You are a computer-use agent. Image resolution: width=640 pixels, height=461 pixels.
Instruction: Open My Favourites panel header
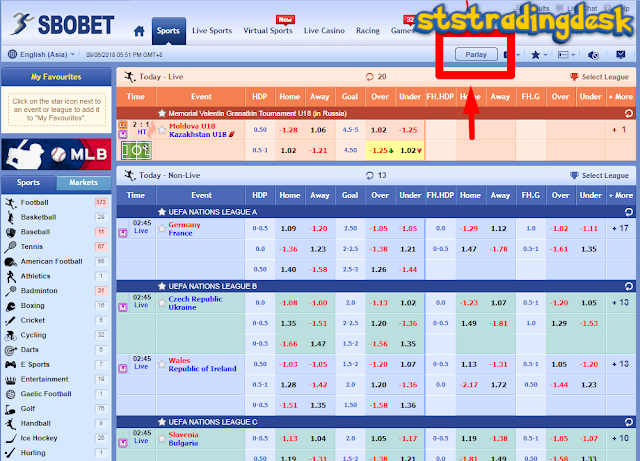(56, 77)
